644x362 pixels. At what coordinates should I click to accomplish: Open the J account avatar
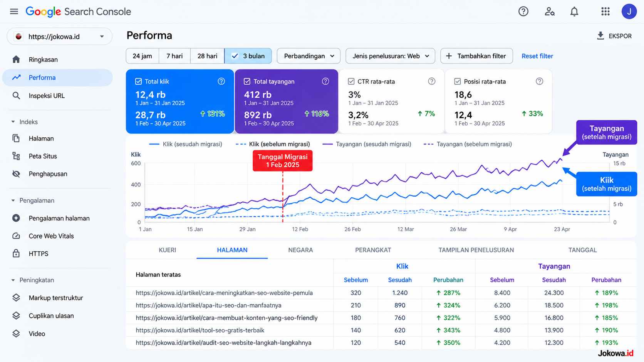[629, 12]
